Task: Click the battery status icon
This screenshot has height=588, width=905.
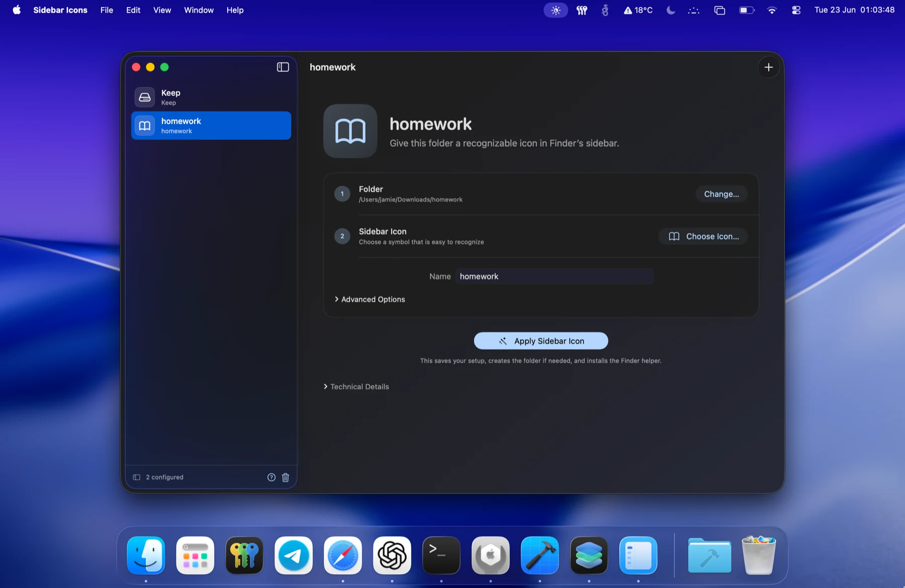Action: tap(747, 10)
